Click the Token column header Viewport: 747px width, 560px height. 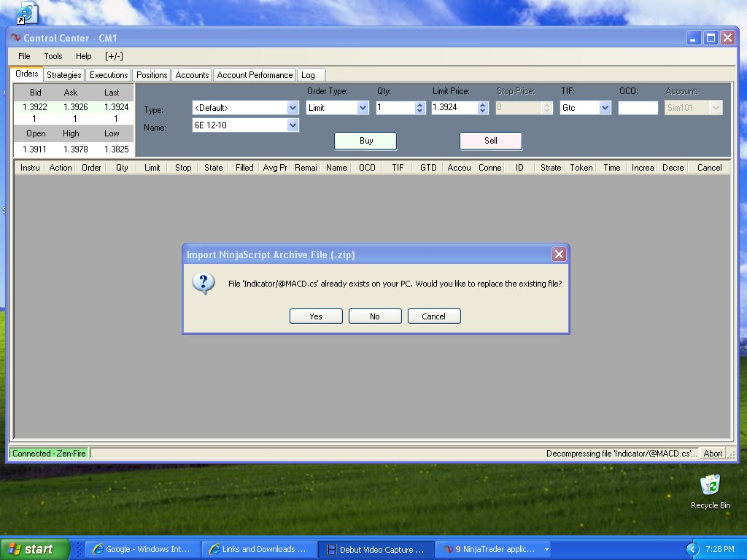581,168
